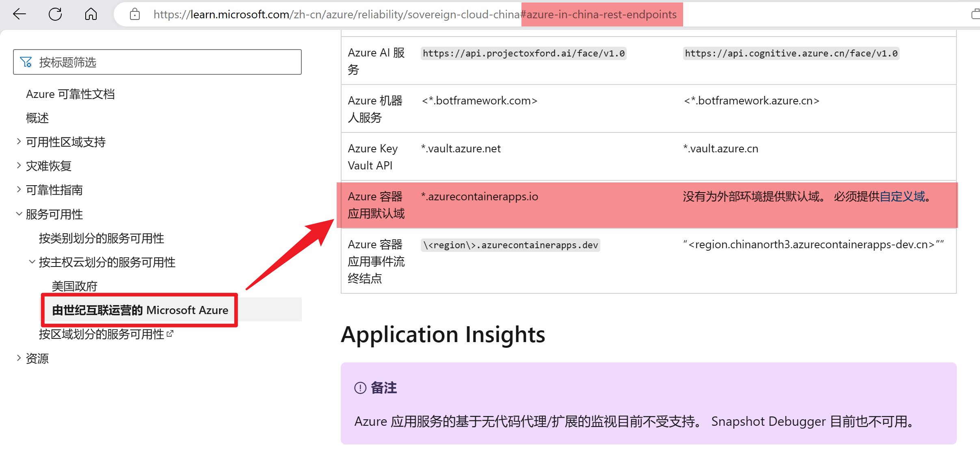Open the 自定义域 hyperlink
Viewport: 980px width, 453px height.
[902, 197]
